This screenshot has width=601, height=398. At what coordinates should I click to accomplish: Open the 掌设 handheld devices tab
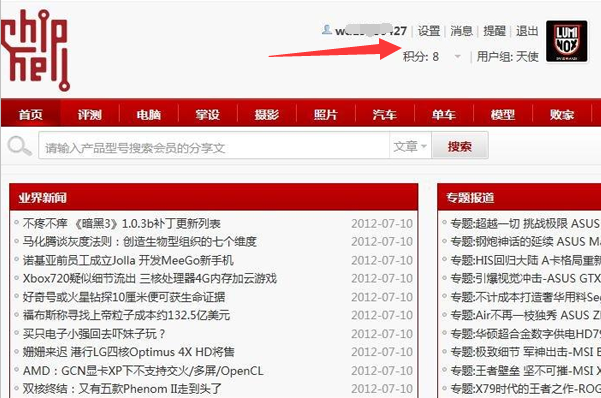pyautogui.click(x=208, y=114)
